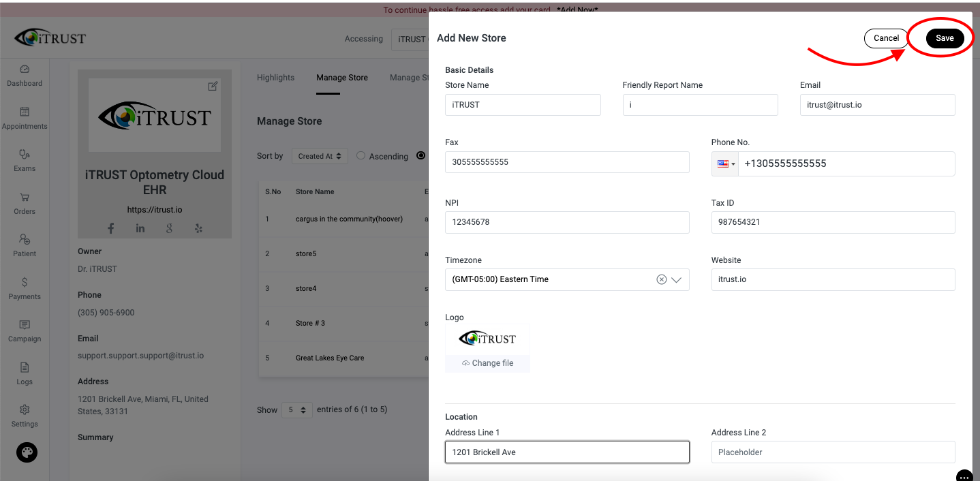Switch to the Highlights tab
This screenshot has width=980, height=481.
click(x=275, y=77)
